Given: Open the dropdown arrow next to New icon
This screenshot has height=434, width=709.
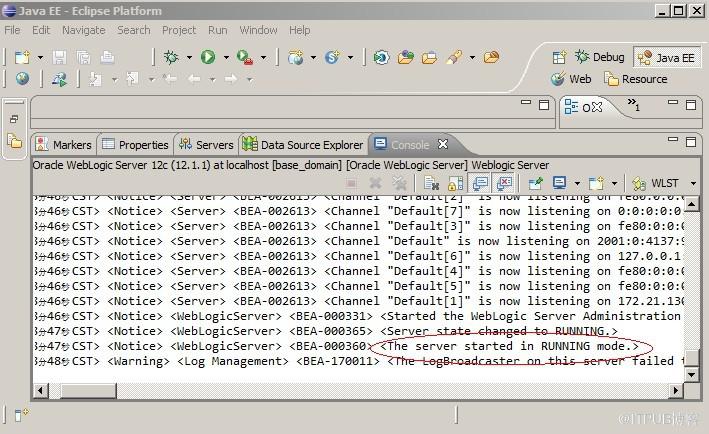Looking at the screenshot, I should (x=40, y=57).
